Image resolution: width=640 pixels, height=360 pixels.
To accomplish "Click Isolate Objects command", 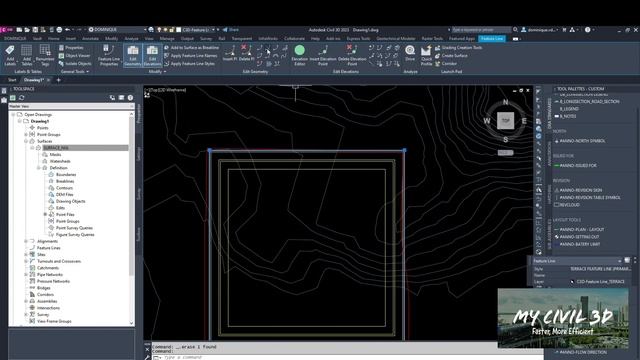I will [75, 64].
